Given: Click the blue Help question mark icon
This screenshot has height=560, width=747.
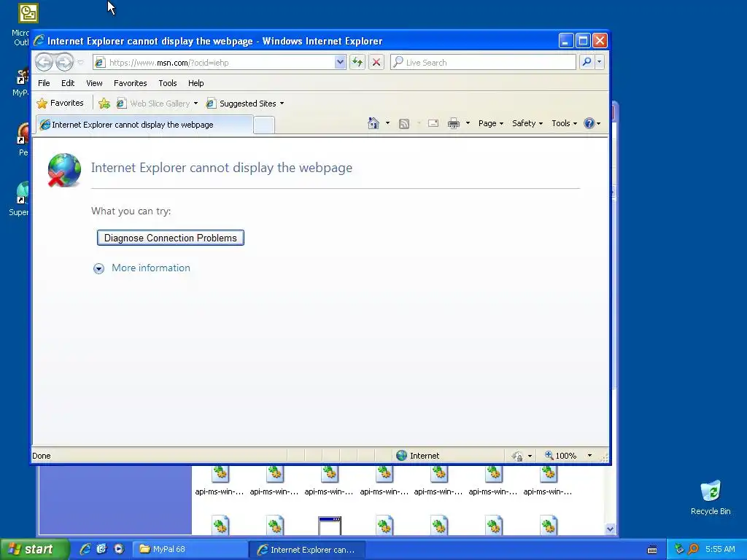Looking at the screenshot, I should [x=589, y=123].
